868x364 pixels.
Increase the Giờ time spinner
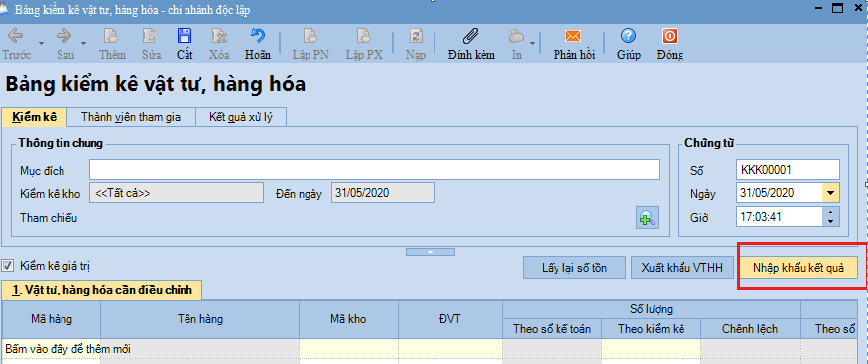pyautogui.click(x=830, y=212)
